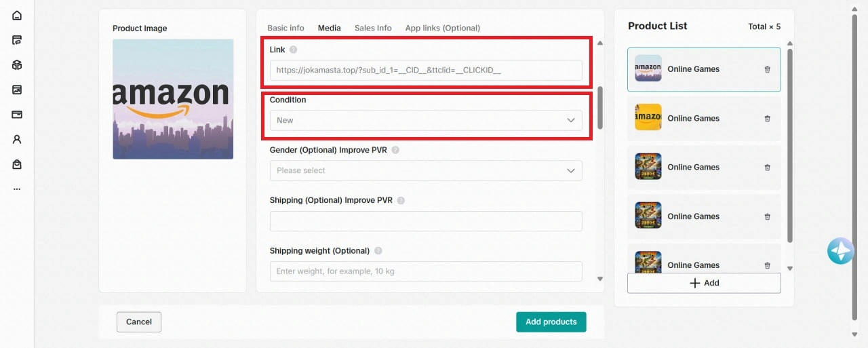Click the large amazon Product Image preview

tap(173, 99)
